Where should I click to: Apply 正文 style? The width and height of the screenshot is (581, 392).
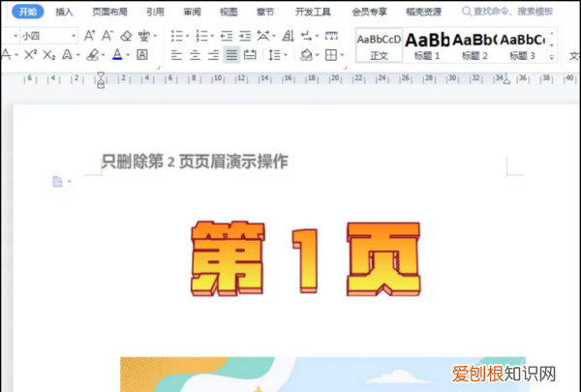pyautogui.click(x=379, y=45)
